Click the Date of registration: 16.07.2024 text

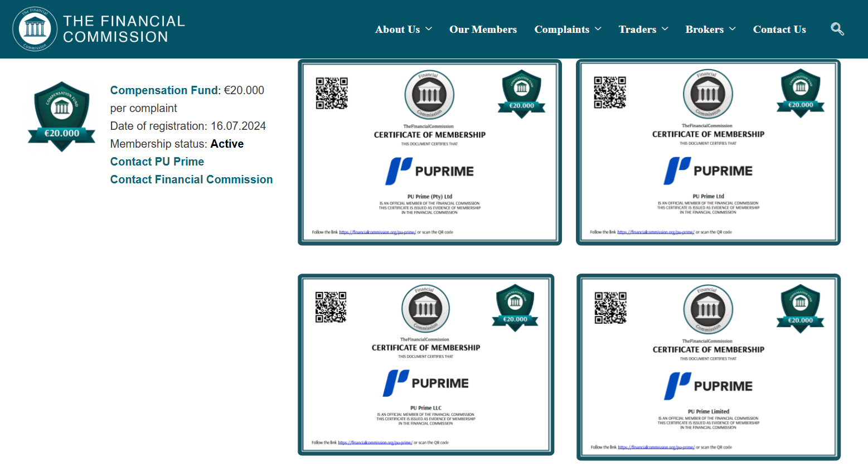(188, 126)
